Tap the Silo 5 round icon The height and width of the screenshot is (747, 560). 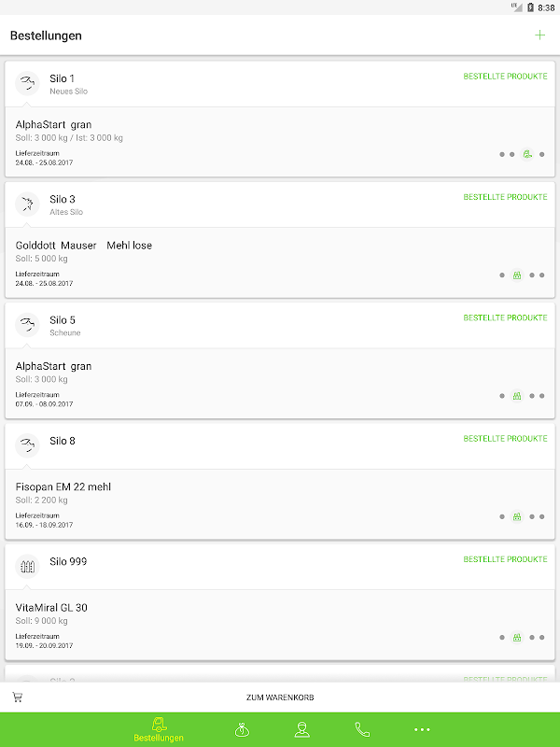click(28, 325)
